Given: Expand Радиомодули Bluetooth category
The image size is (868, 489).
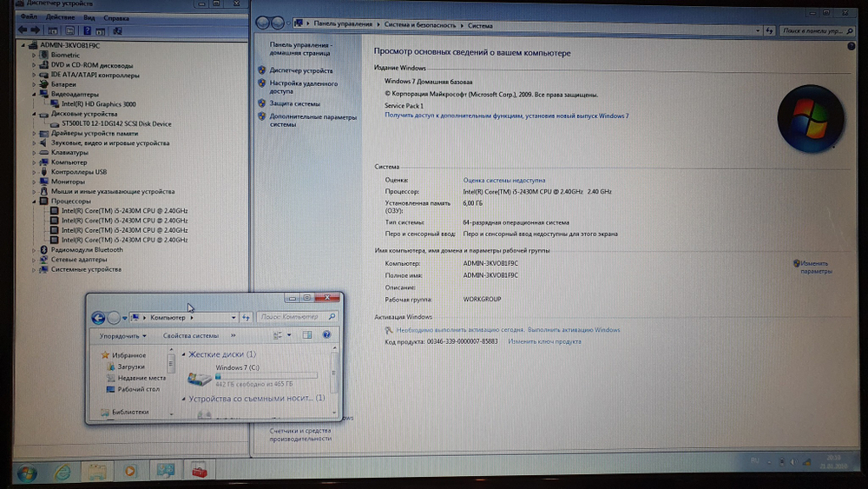Looking at the screenshot, I should (x=34, y=250).
